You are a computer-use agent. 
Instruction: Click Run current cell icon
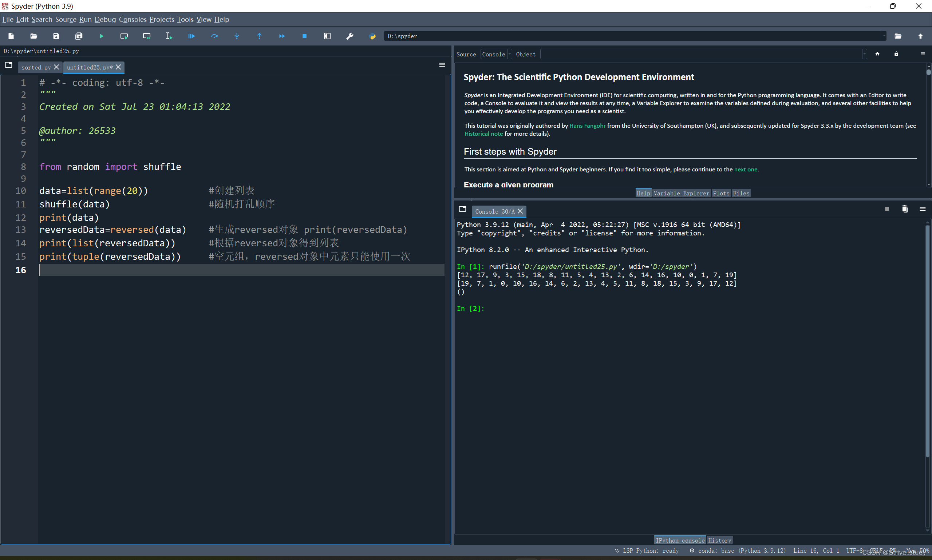(x=124, y=36)
